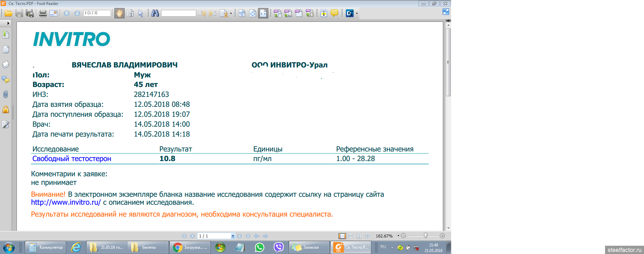
Task: Click the bottom First Page button
Action: point(184,236)
